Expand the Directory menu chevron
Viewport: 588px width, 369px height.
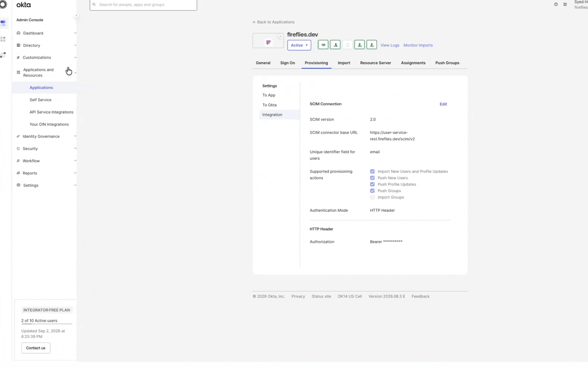coord(75,45)
